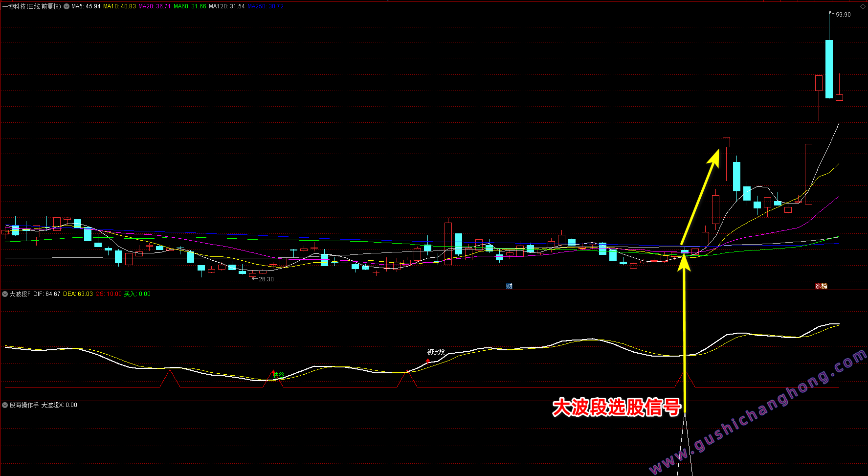Click the 涨榜 marker below the candles
868x476 pixels.
pos(821,286)
